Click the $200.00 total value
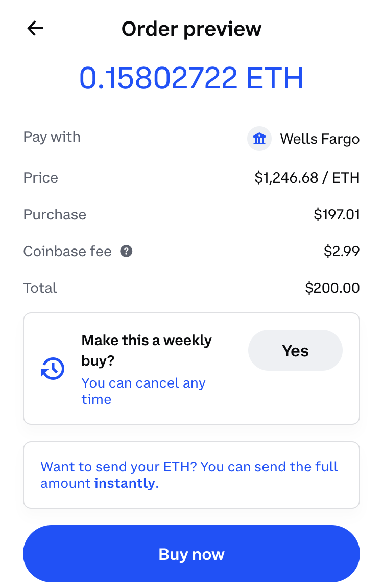383x588 pixels. (332, 288)
